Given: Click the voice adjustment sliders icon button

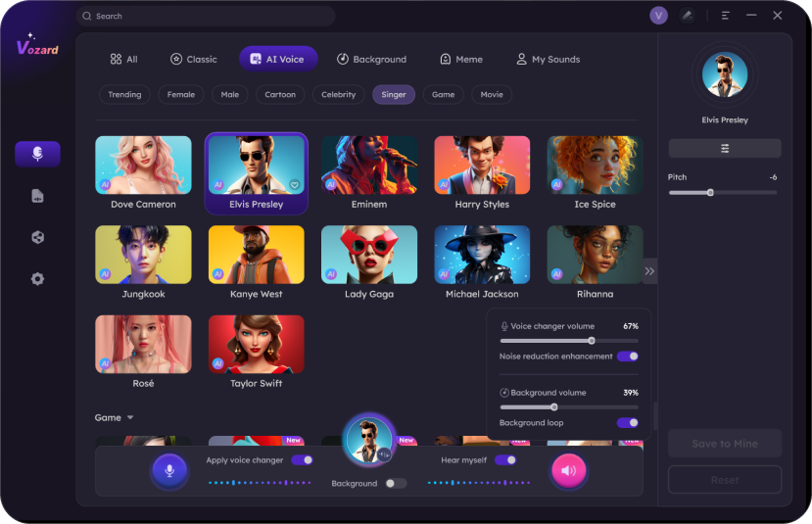Looking at the screenshot, I should [x=725, y=149].
